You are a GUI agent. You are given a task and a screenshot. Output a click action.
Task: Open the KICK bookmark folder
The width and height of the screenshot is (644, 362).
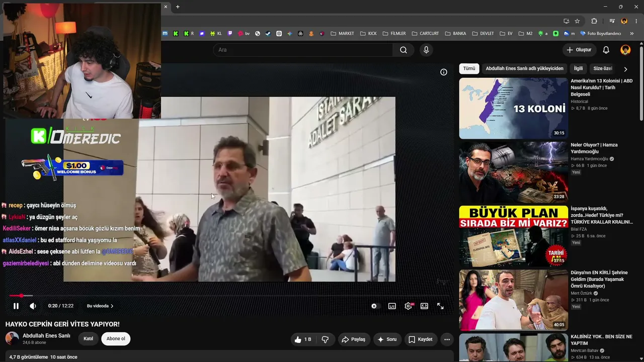(368, 34)
